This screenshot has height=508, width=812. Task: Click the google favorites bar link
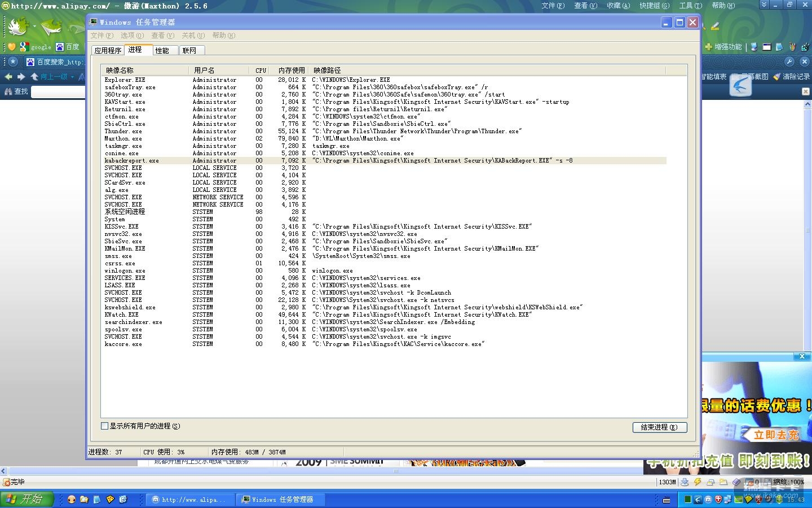[x=36, y=47]
